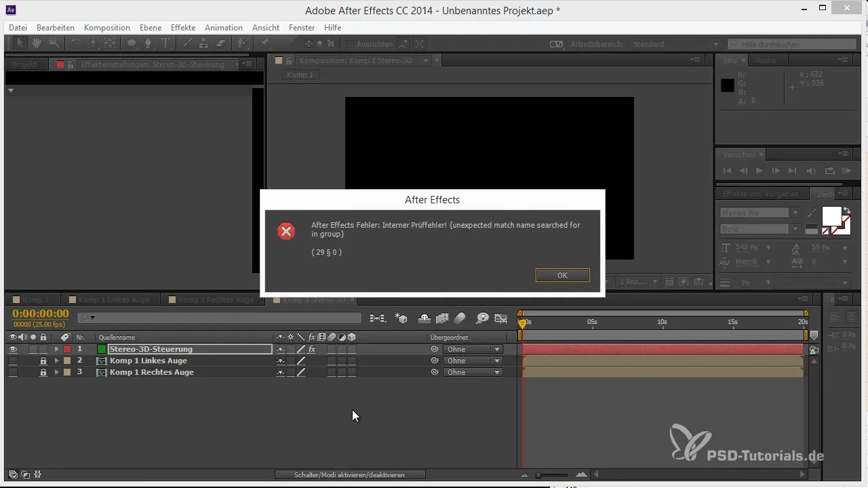The image size is (868, 488).
Task: Show the Komp 1 Linkes Auge layer
Action: tap(12, 361)
